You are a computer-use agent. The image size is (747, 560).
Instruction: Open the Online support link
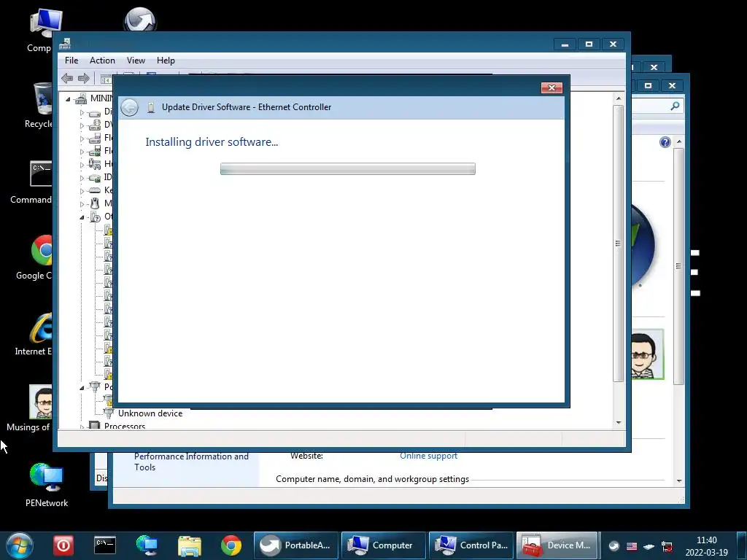tap(428, 456)
